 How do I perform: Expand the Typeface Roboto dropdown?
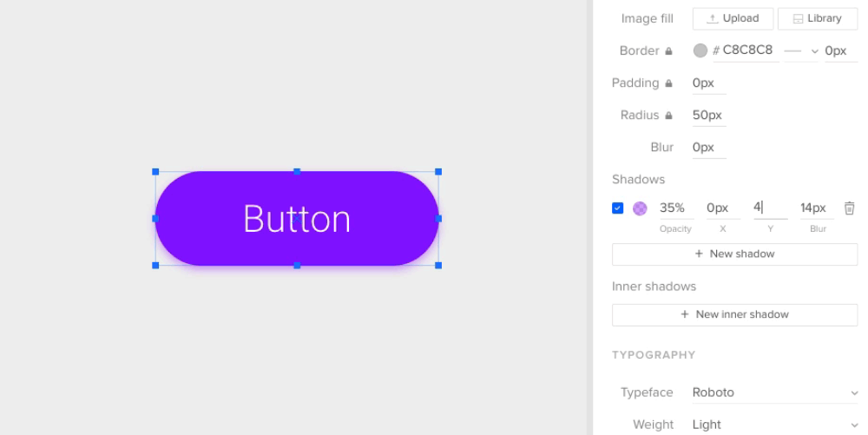(x=774, y=392)
